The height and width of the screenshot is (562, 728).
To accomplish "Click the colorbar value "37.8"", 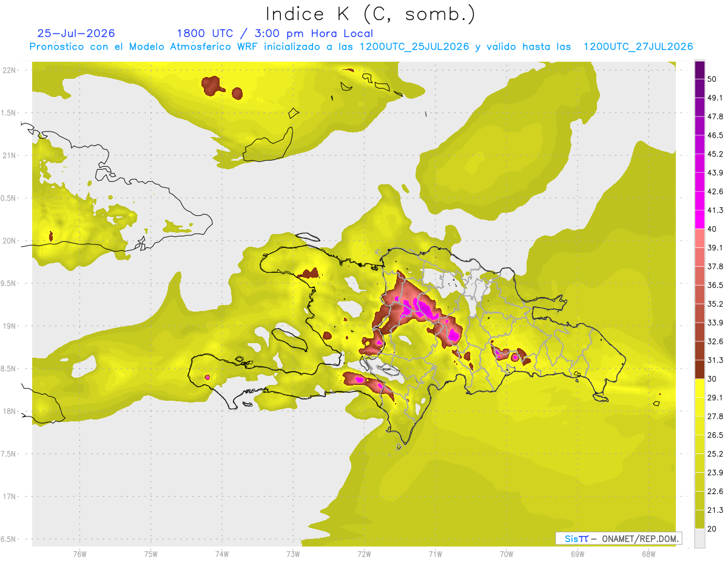I will pos(716,266).
